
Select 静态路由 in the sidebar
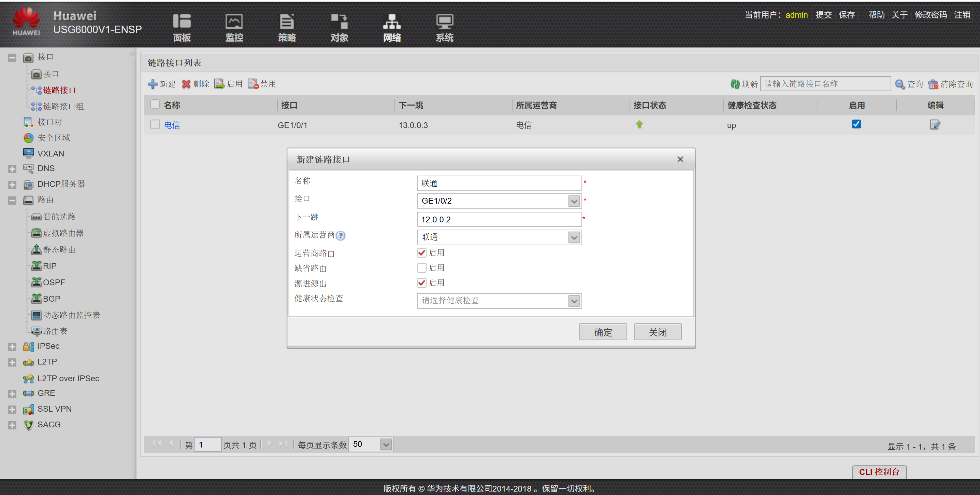coord(59,250)
